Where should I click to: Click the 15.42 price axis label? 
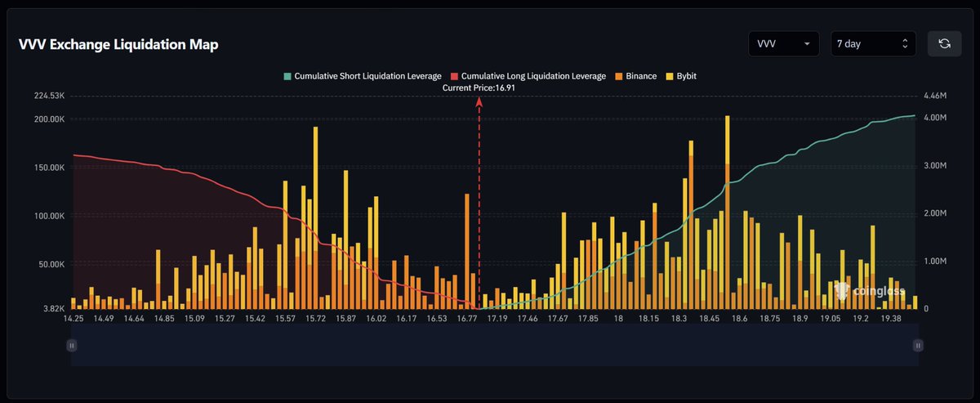[256, 319]
